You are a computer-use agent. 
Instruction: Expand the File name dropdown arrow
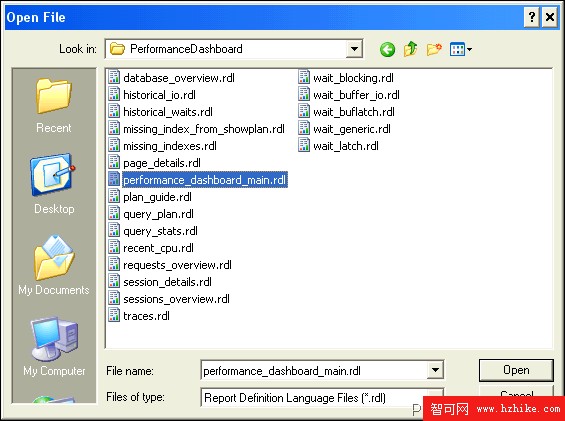pos(435,370)
